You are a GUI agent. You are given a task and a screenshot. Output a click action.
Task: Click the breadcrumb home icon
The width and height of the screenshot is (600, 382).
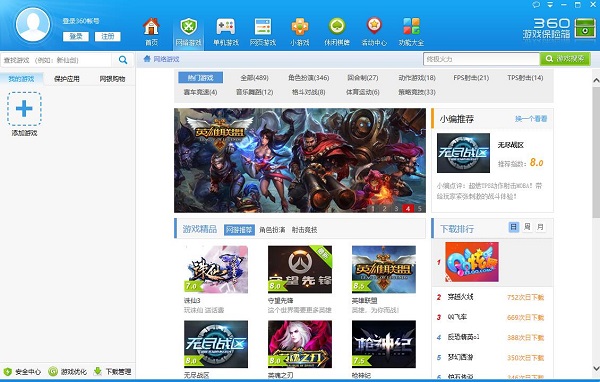coord(147,59)
